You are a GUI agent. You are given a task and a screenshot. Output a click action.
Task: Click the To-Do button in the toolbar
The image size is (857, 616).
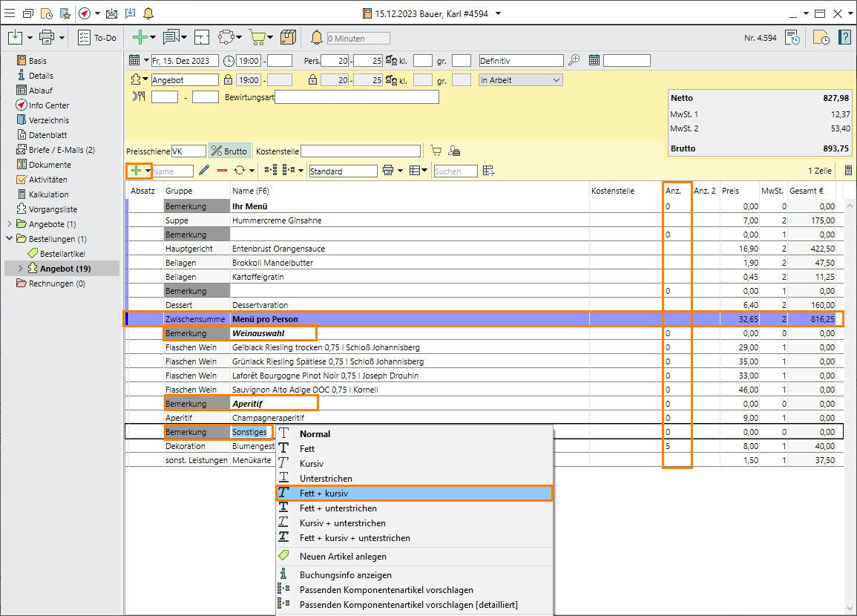tap(97, 38)
